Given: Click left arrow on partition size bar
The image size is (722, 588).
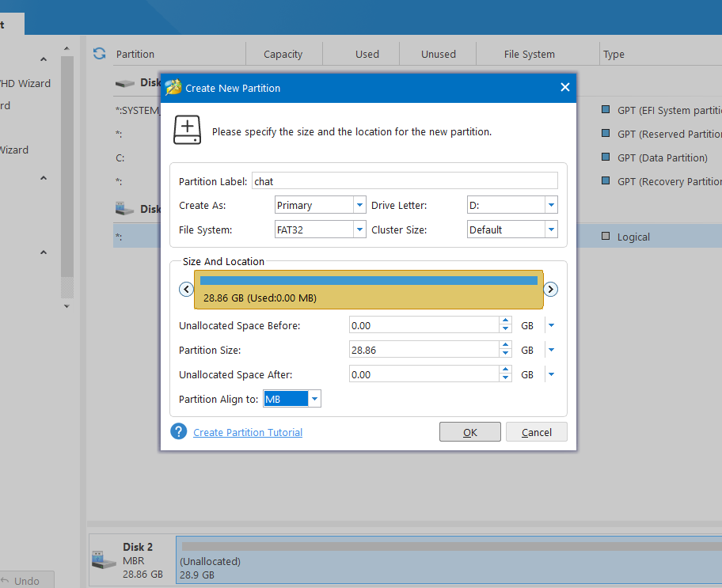Looking at the screenshot, I should point(186,290).
